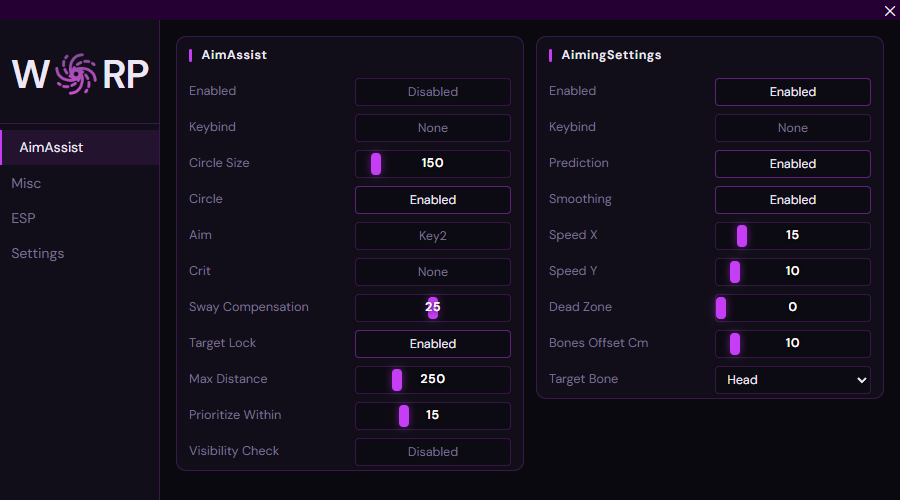The width and height of the screenshot is (900, 500).
Task: Open the Target Bone dropdown
Action: pyautogui.click(x=792, y=380)
